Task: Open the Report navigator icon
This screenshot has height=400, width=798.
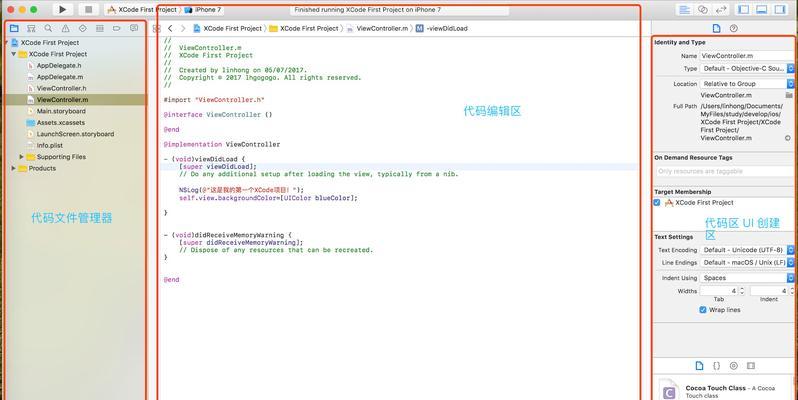Action: 134,28
